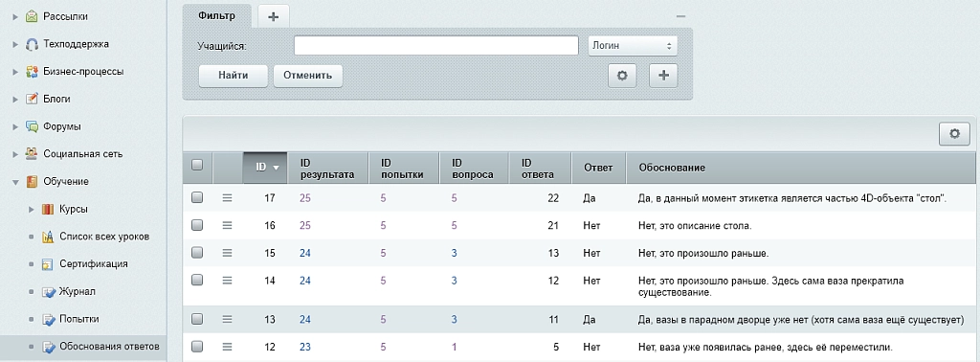Sort by ID ответа column header

[x=540, y=169]
